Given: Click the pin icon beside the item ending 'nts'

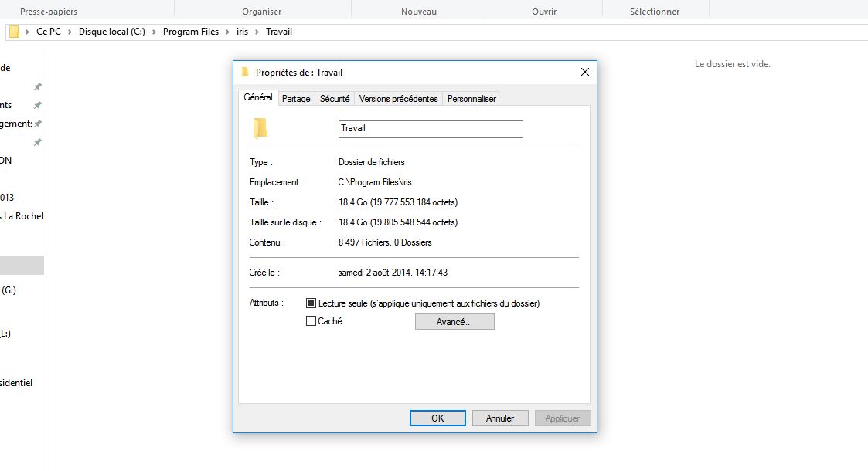Looking at the screenshot, I should click(38, 105).
